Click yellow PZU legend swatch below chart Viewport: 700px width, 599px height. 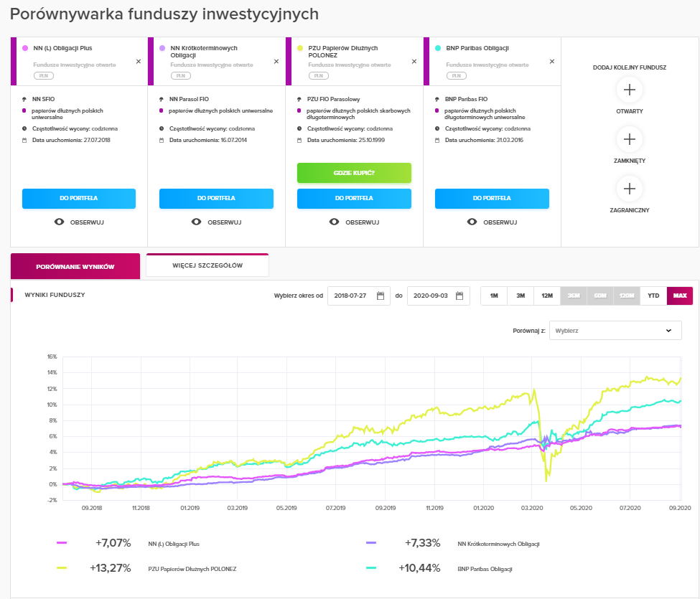click(x=62, y=568)
